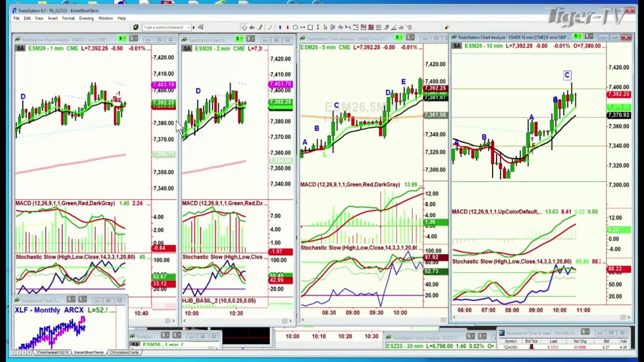Click Stochastic Slow label on 10 min chart
The height and width of the screenshot is (362, 644).
pyautogui.click(x=512, y=261)
